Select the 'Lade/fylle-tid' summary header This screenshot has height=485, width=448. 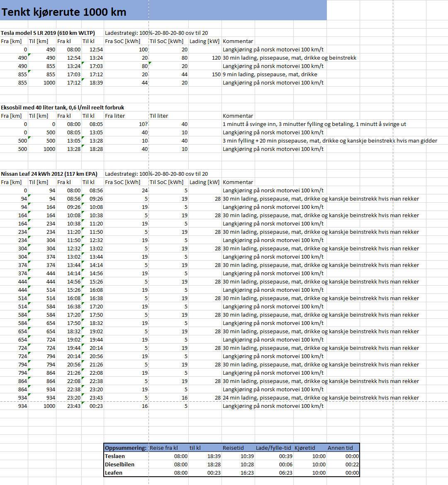tap(273, 448)
